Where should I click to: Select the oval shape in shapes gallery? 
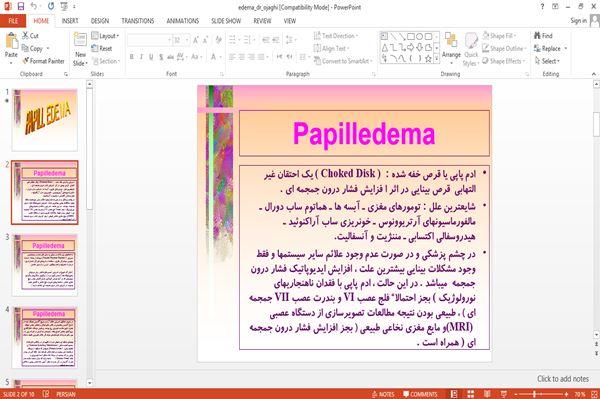(x=420, y=37)
